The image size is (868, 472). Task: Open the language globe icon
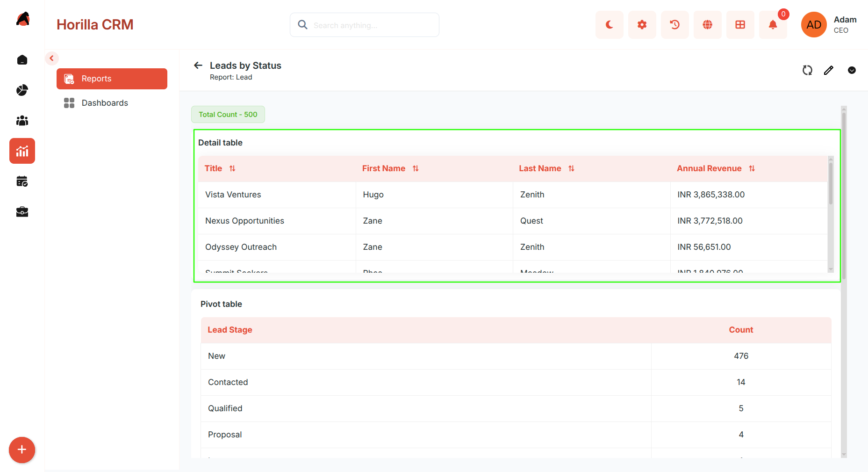(x=707, y=25)
